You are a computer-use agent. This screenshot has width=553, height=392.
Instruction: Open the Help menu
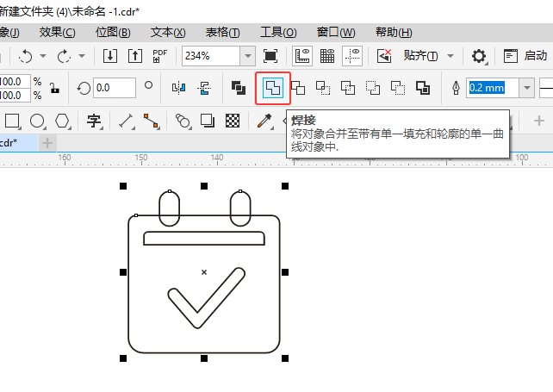tap(394, 33)
